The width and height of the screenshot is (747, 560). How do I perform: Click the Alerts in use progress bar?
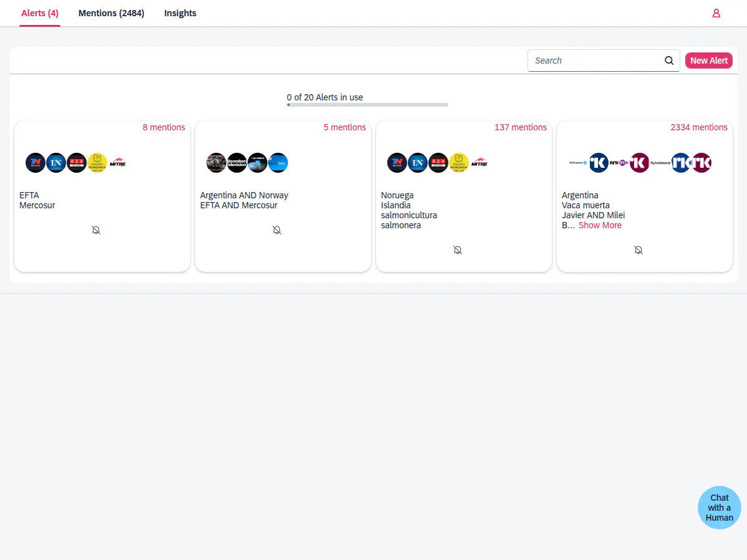tap(367, 105)
